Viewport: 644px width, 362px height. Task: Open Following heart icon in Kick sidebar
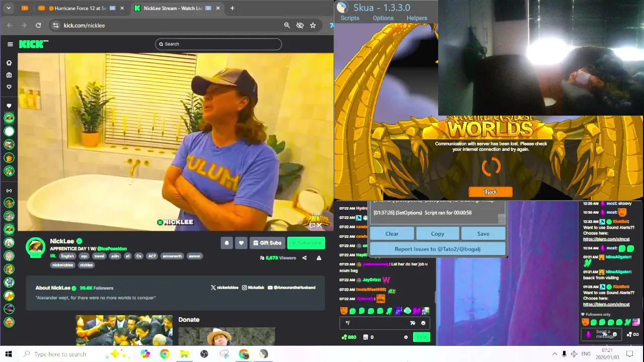coord(9,87)
